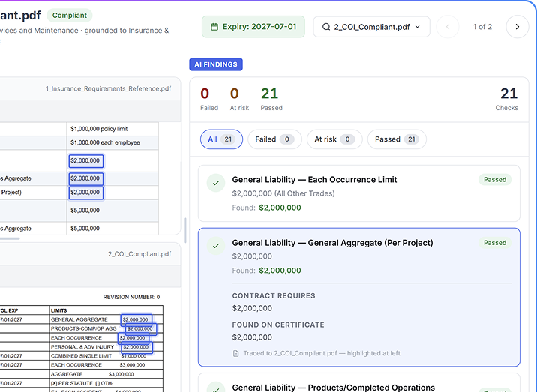Click the search icon beside 2_COI_Compliant.pdf

click(x=326, y=27)
